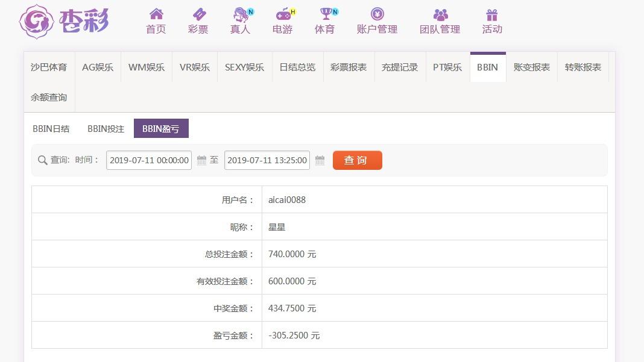This screenshot has width=644, height=362.
Task: Select the 沙巴体育 tab
Action: click(49, 67)
